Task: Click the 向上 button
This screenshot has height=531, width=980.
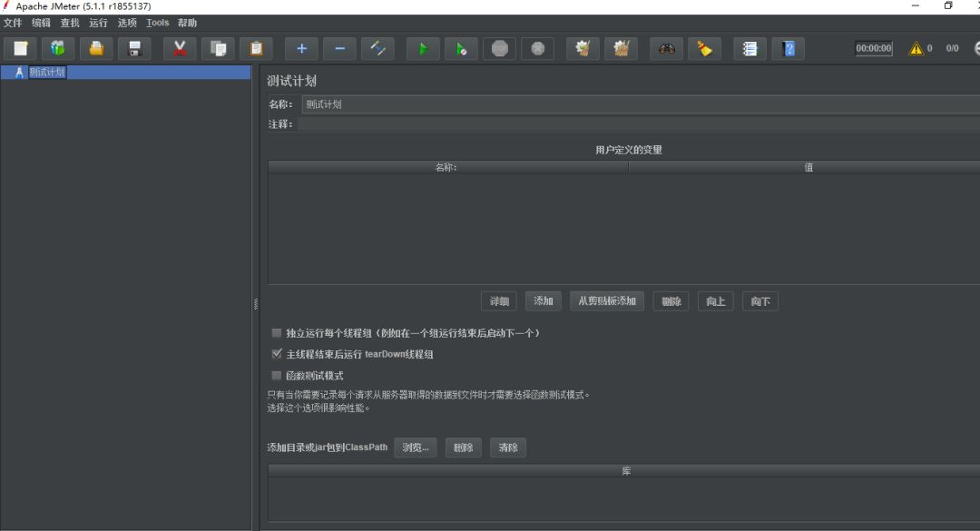Action: coord(716,301)
